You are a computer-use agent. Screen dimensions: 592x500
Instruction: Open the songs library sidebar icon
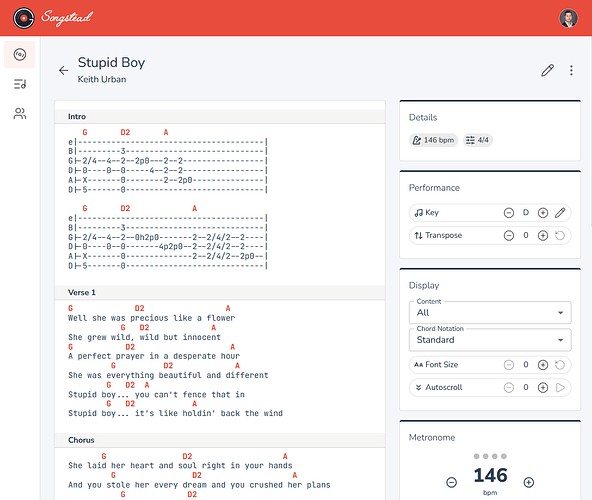click(20, 54)
